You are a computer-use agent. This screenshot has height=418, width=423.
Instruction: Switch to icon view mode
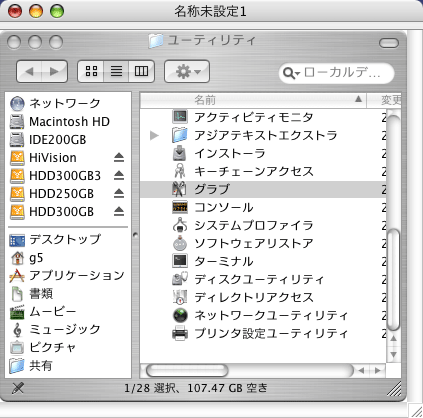point(91,71)
